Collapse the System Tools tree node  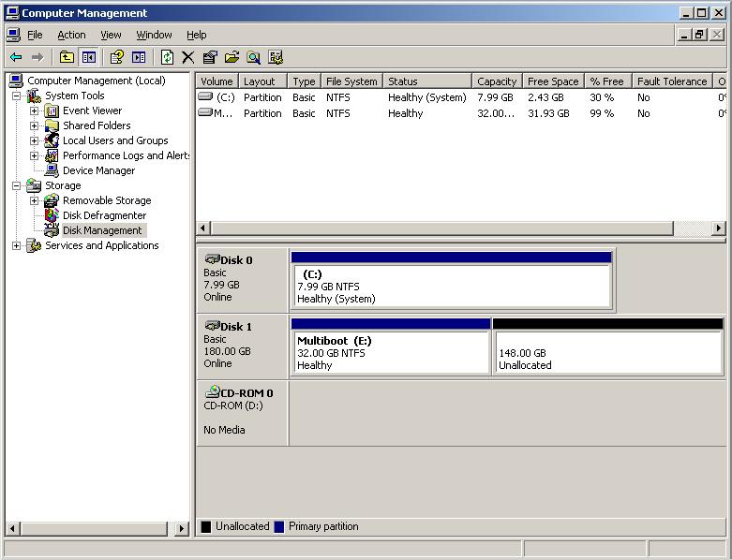[x=16, y=96]
